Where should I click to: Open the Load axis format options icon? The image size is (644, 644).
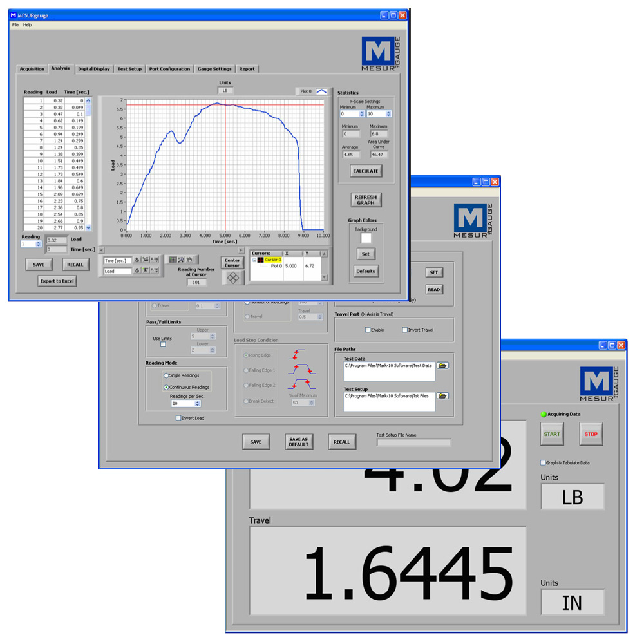[155, 270]
